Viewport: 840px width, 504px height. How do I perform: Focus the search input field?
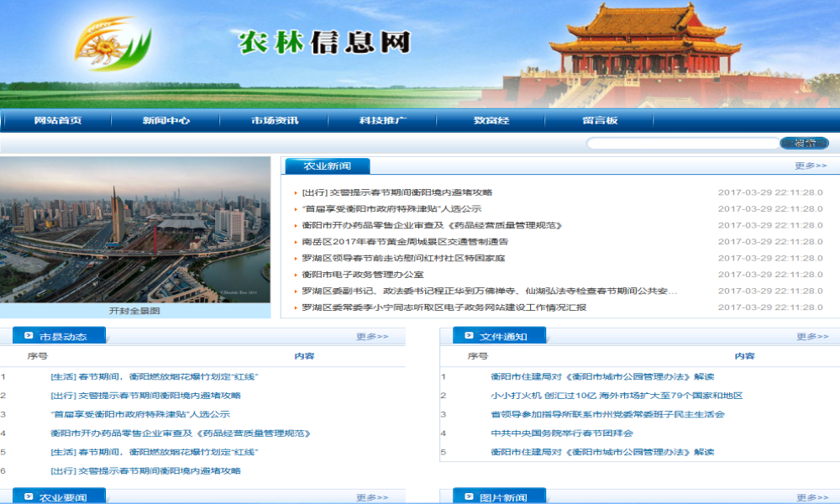click(x=682, y=143)
